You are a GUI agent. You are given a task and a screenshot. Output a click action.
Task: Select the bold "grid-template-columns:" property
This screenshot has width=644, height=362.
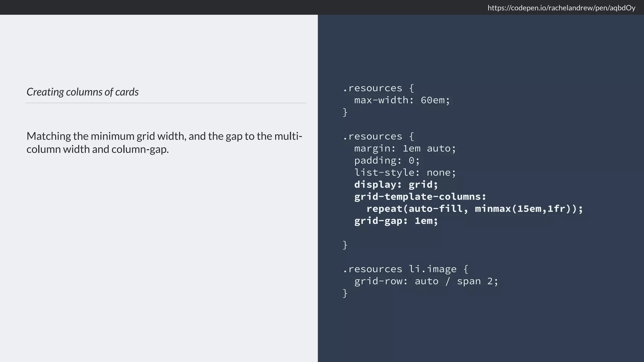420,197
